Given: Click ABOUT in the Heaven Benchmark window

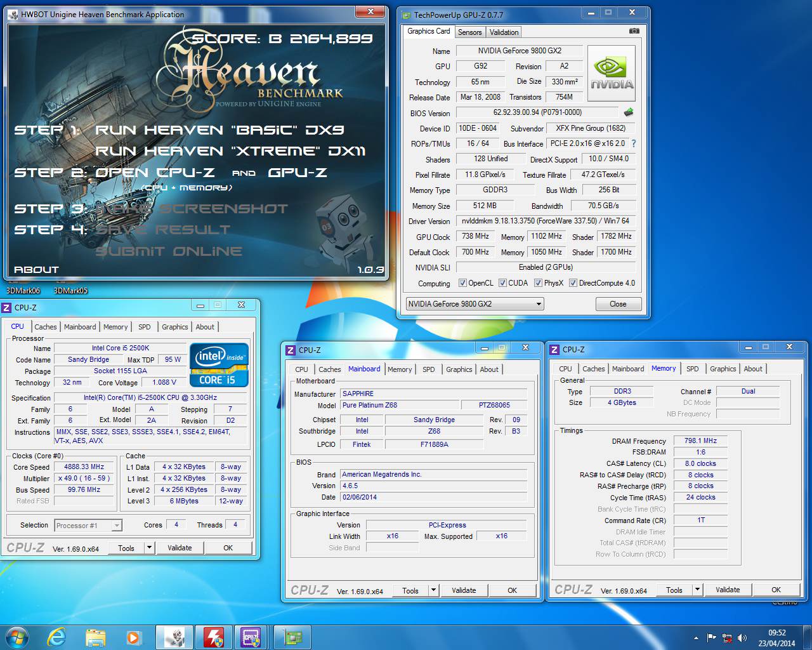Looking at the screenshot, I should (x=36, y=270).
